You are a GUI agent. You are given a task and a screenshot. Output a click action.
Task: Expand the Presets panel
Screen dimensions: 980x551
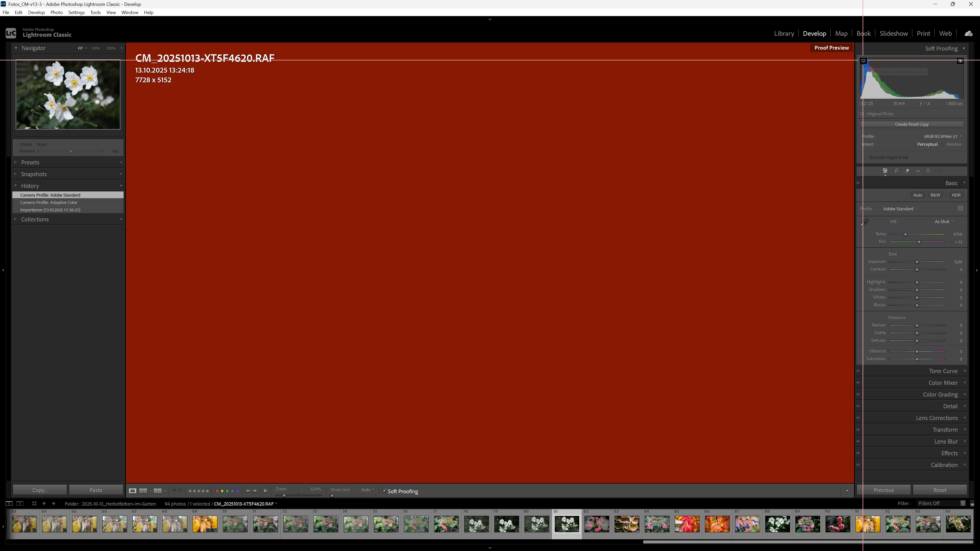point(16,162)
